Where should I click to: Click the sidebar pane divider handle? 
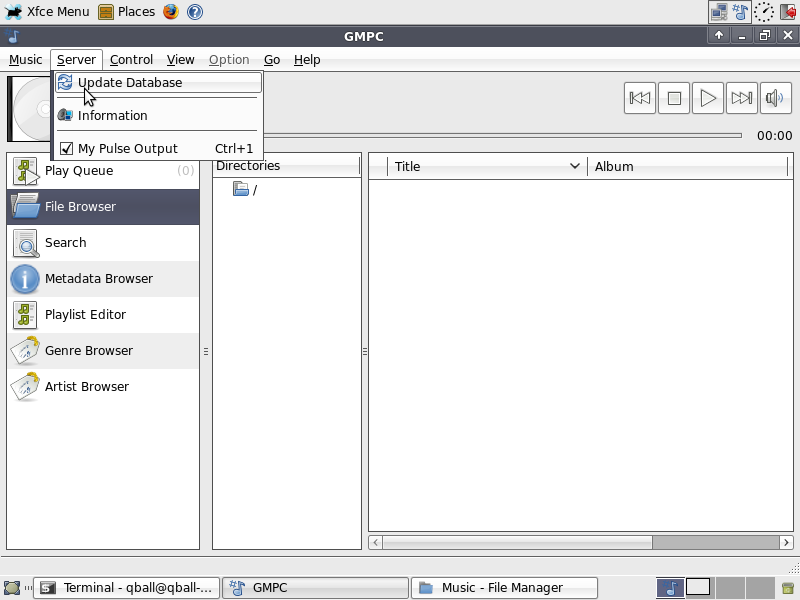click(x=206, y=352)
